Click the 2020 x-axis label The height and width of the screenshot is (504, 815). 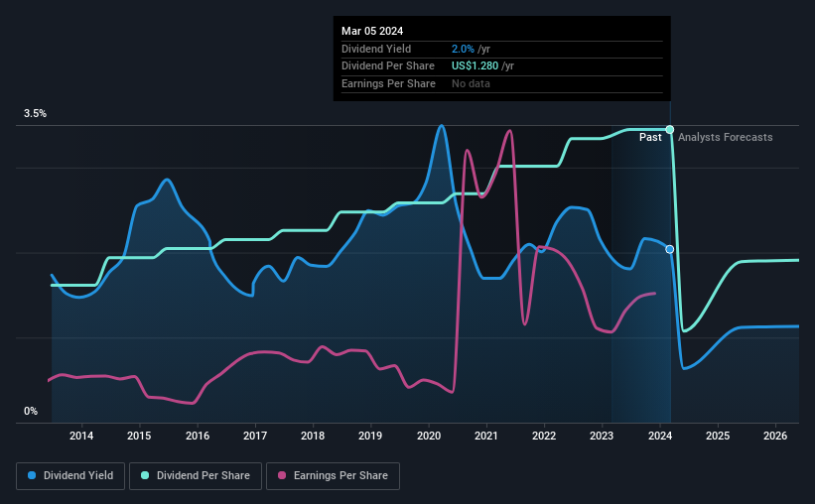[429, 436]
